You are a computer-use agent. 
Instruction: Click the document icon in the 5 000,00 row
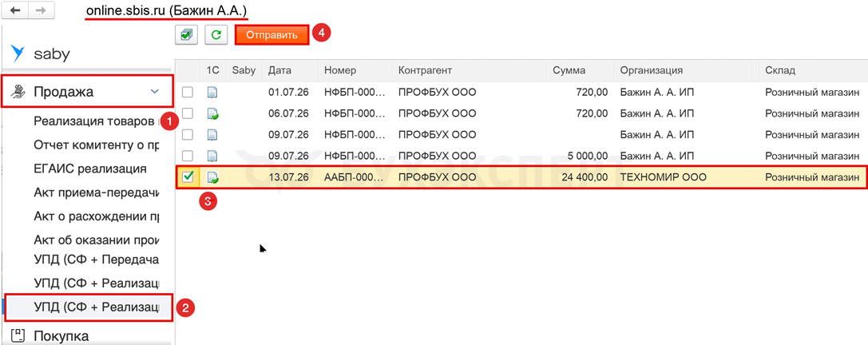[212, 157]
